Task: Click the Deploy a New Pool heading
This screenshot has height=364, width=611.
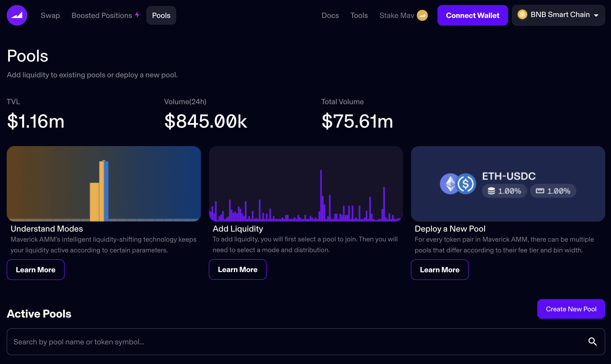Action: click(450, 229)
